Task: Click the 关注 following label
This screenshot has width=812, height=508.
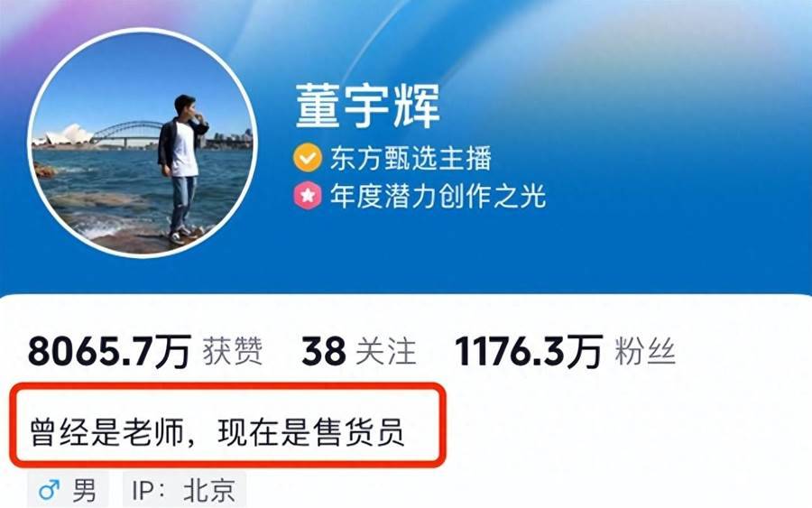Action: (x=386, y=352)
